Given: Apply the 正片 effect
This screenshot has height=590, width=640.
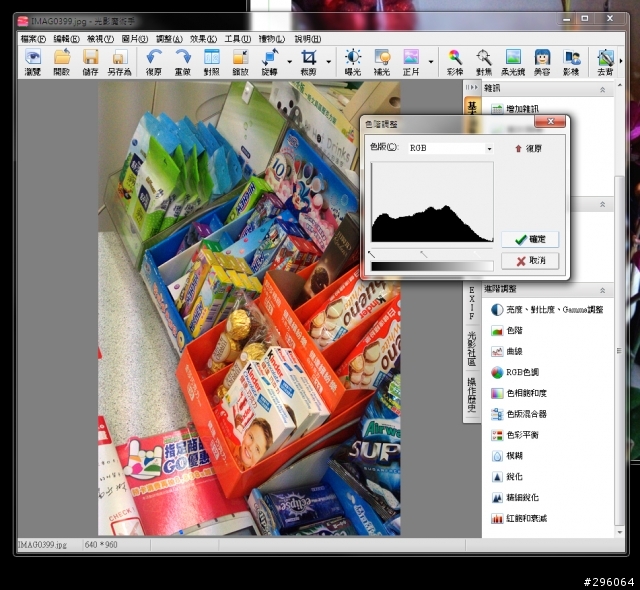Looking at the screenshot, I should pyautogui.click(x=411, y=62).
